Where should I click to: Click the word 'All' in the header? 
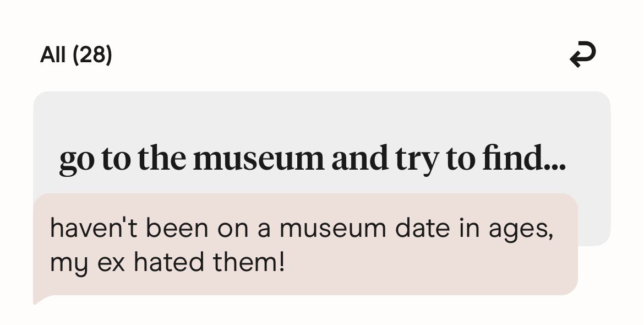(53, 55)
